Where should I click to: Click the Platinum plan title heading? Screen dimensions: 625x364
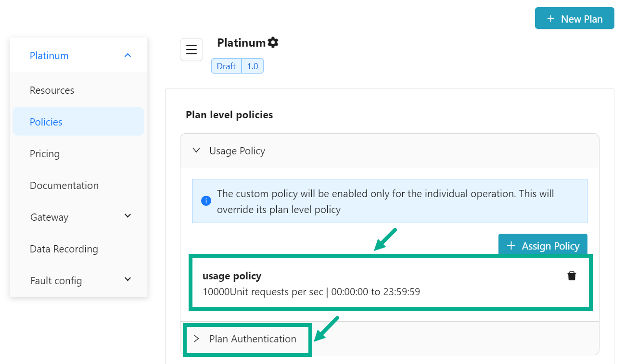[x=241, y=43]
